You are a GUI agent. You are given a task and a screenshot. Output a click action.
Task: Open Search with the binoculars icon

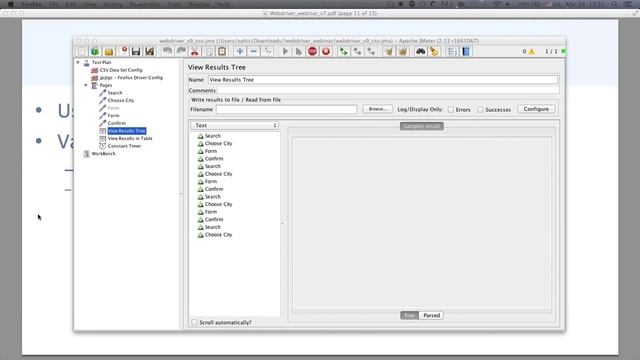pos(420,51)
